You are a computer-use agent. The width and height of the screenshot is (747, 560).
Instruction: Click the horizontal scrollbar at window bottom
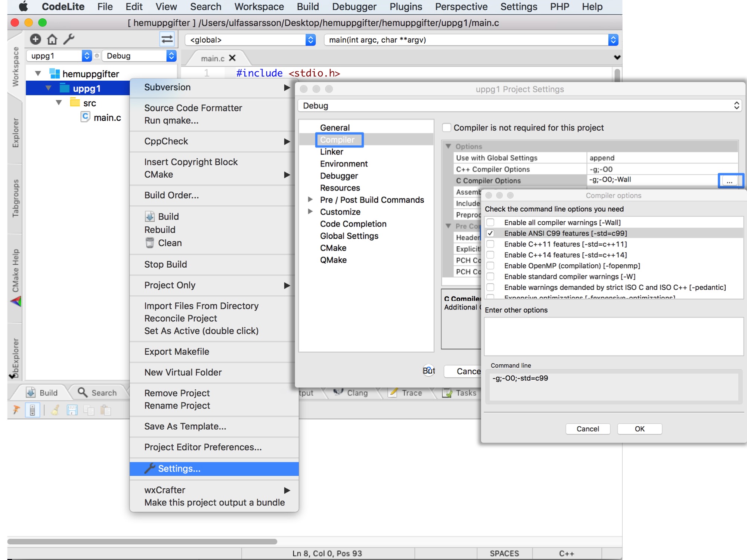tap(142, 541)
